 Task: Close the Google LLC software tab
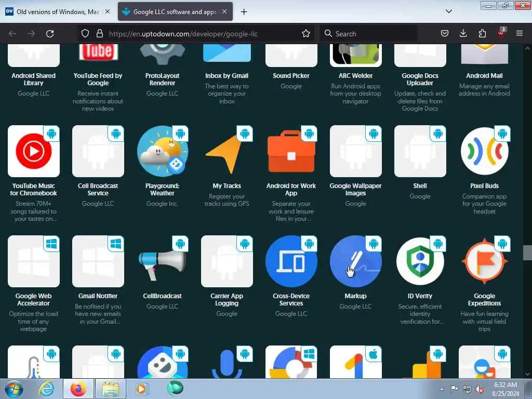point(224,11)
